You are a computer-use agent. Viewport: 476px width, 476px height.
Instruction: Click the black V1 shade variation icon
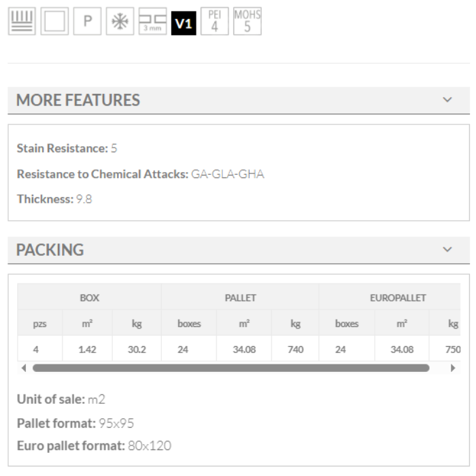pos(184,23)
